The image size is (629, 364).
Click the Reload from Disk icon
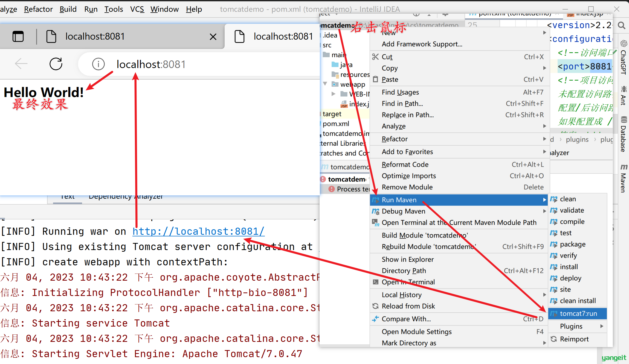[x=375, y=306]
